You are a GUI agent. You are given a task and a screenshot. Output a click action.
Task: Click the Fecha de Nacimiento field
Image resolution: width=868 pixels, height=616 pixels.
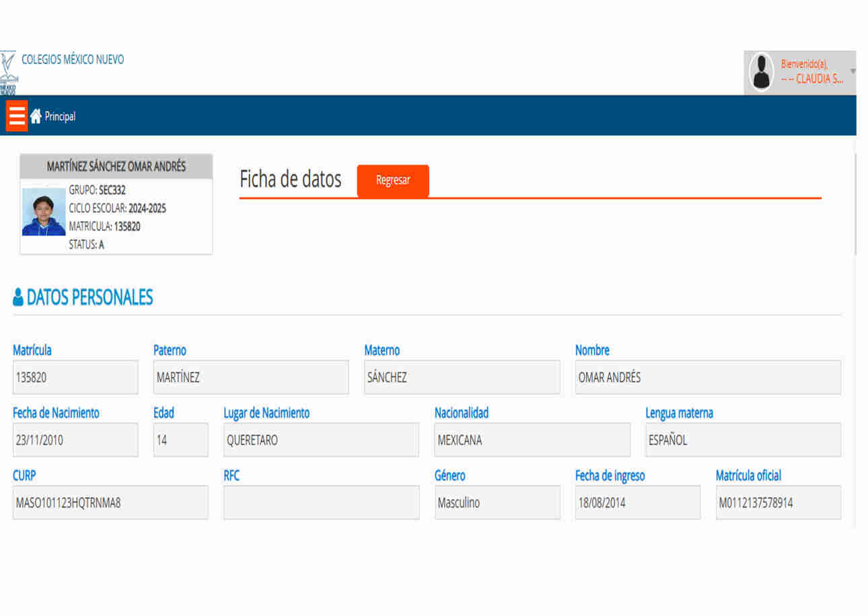(75, 440)
